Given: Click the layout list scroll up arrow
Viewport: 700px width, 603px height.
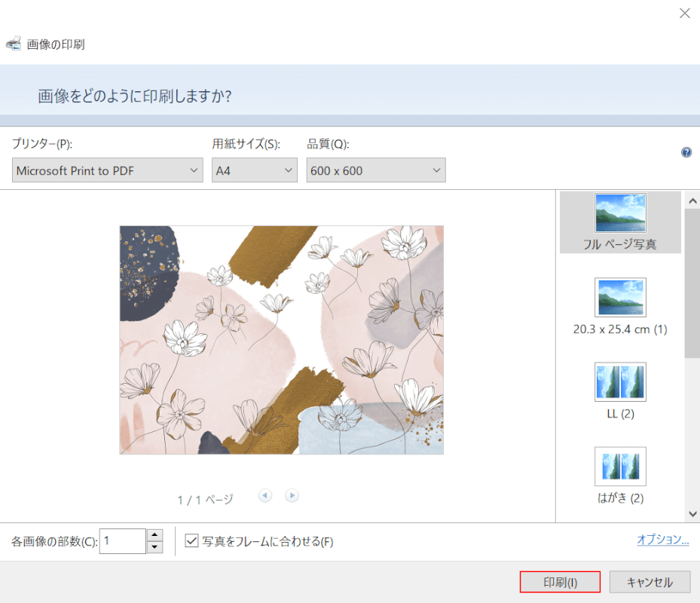Looking at the screenshot, I should (692, 201).
